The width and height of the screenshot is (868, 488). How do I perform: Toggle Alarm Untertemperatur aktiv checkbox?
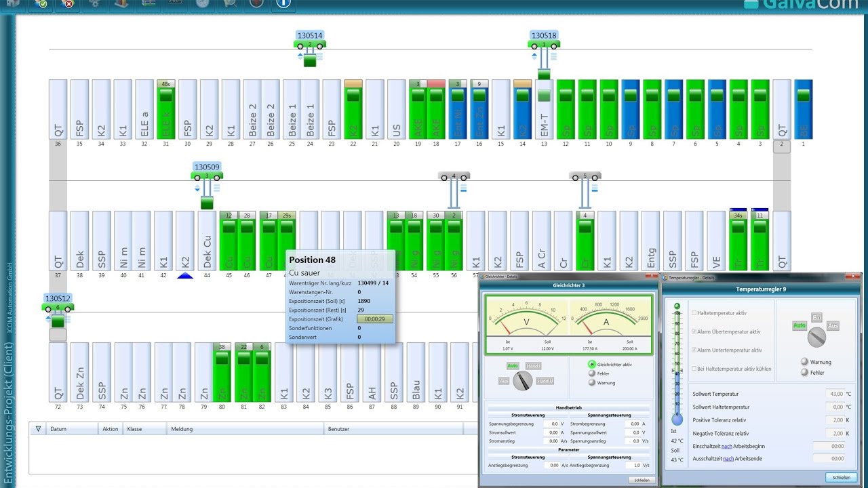coord(694,350)
